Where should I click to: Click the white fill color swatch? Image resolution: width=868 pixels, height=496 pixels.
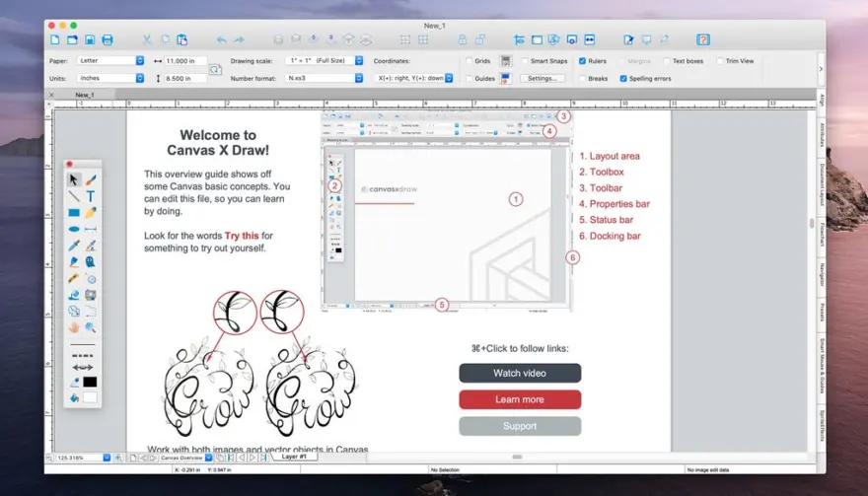pos(90,397)
